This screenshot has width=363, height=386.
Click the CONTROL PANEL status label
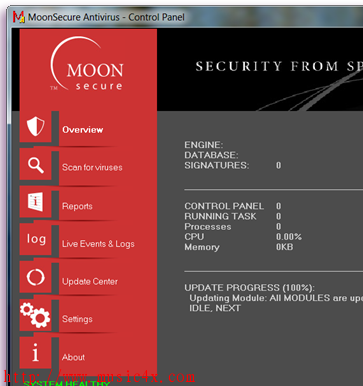click(224, 206)
